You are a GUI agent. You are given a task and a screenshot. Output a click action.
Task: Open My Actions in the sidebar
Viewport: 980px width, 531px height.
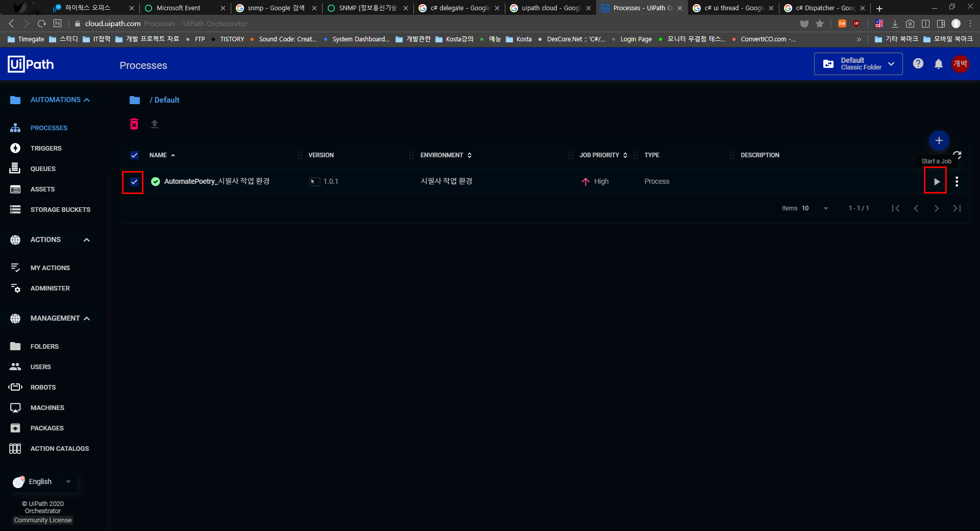point(50,268)
